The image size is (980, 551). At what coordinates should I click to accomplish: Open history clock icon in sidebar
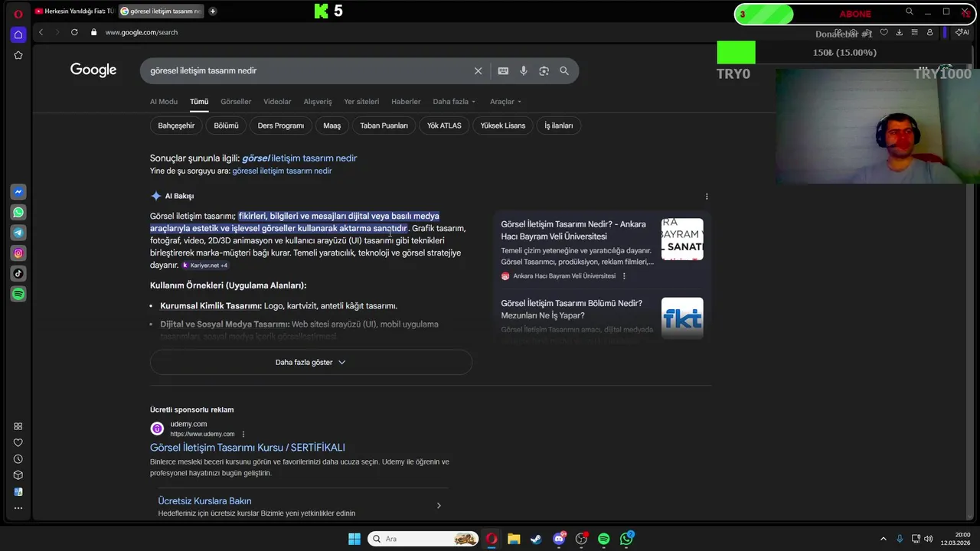coord(18,459)
